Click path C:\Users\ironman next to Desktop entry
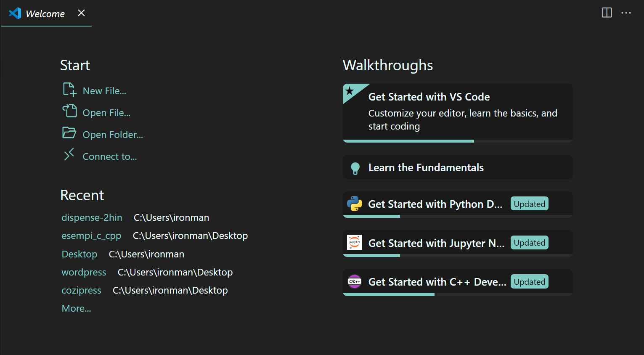This screenshot has width=644, height=355. (146, 254)
